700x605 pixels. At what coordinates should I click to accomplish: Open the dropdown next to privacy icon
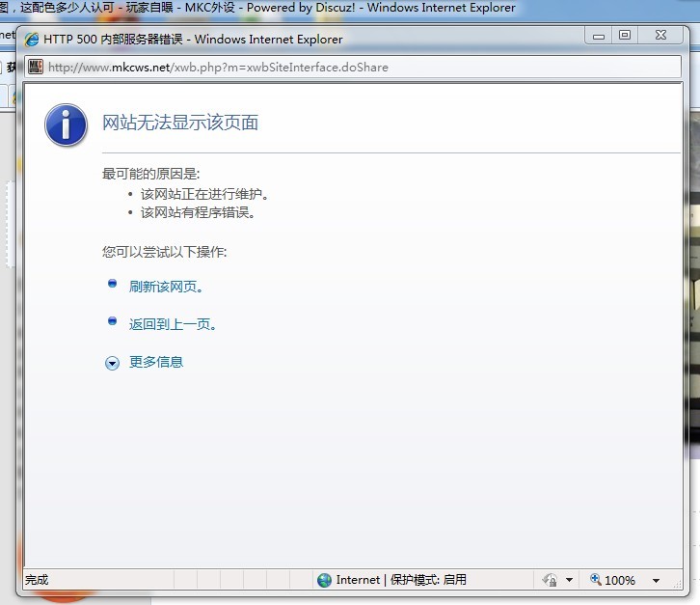tap(569, 580)
